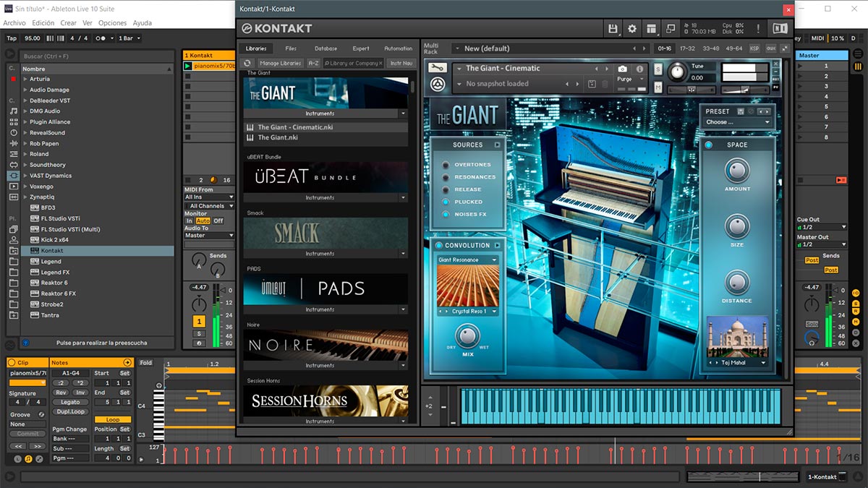Select Clips category icon in browser

[x=13, y=187]
